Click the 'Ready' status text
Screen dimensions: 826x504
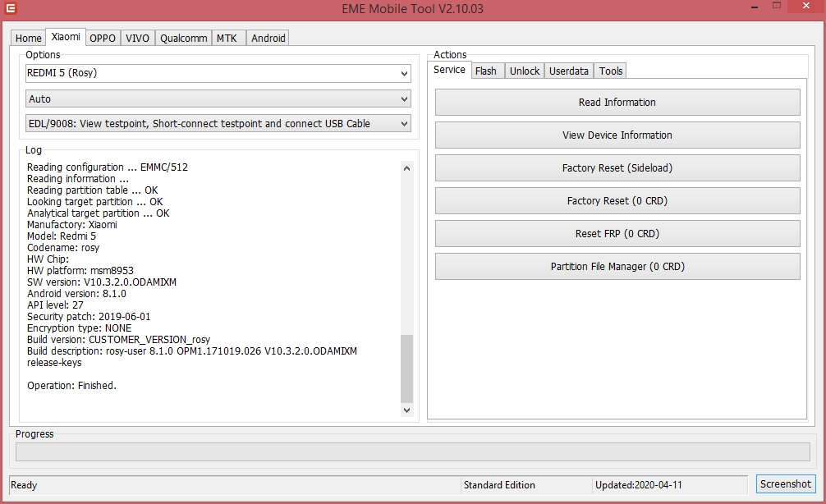point(24,485)
